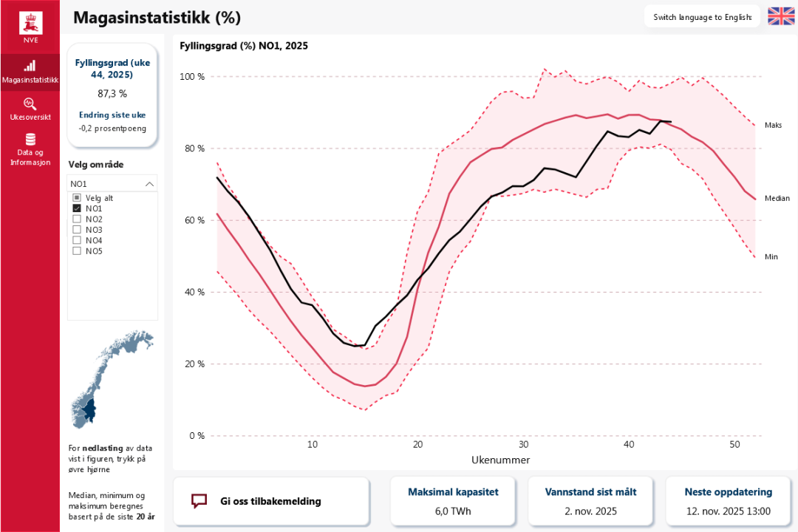Viewport: 798px width, 532px height.
Task: Enable the NO2 area checkbox
Action: point(77,219)
